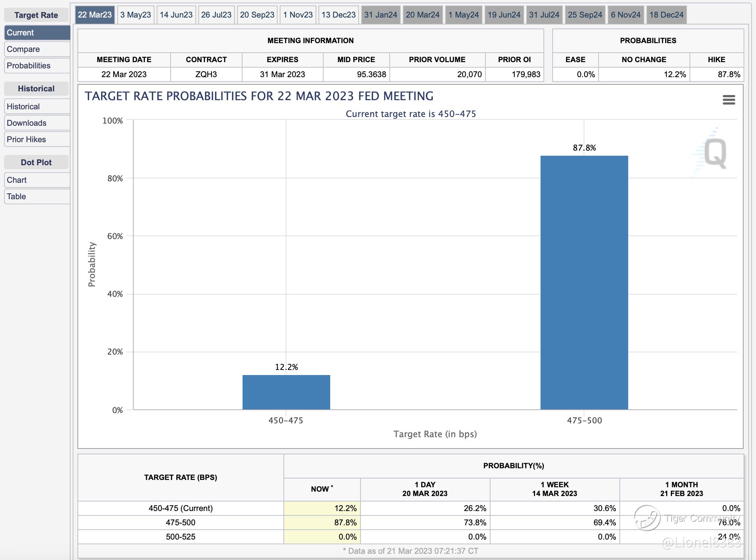Switch to the 14 Jun23 meeting tab

click(x=176, y=15)
